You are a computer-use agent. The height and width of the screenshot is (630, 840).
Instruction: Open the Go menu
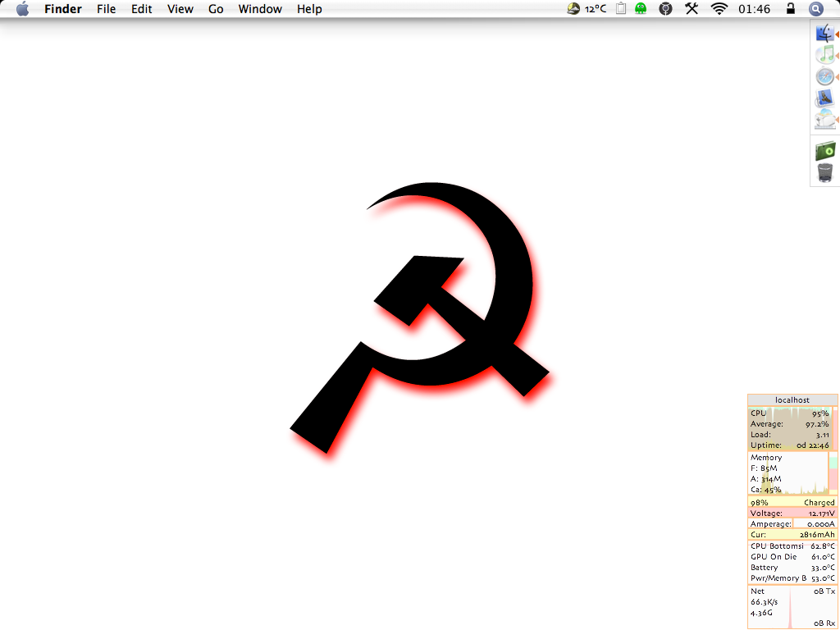216,9
